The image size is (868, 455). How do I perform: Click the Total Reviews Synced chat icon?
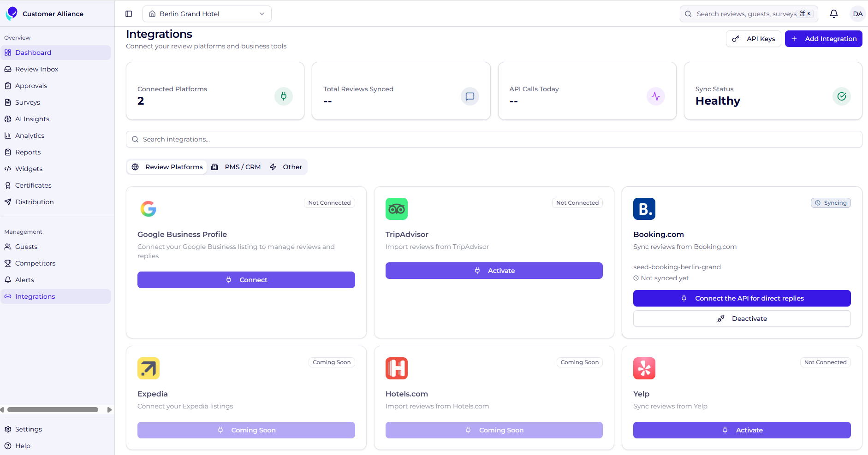point(470,96)
